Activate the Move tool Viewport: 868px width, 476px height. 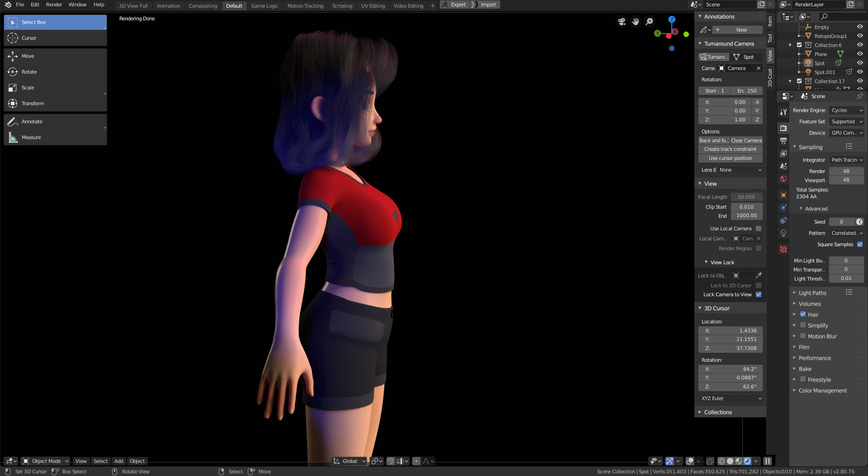click(55, 56)
